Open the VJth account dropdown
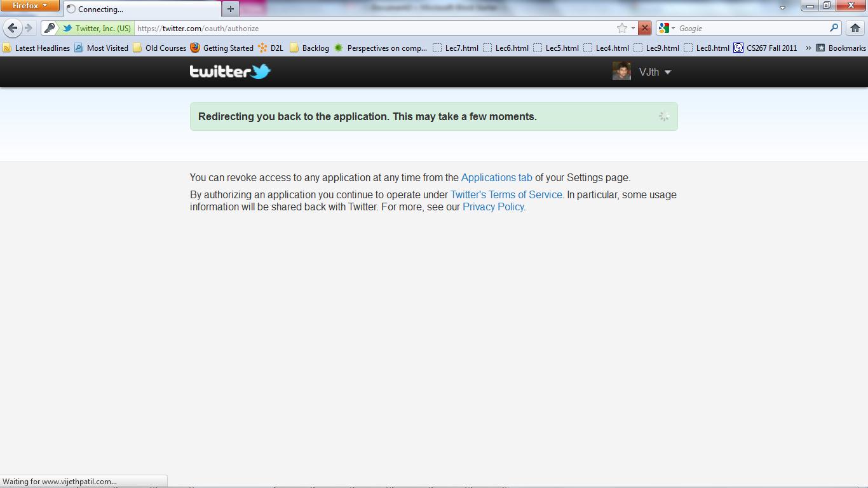This screenshot has height=488, width=868. (x=655, y=72)
